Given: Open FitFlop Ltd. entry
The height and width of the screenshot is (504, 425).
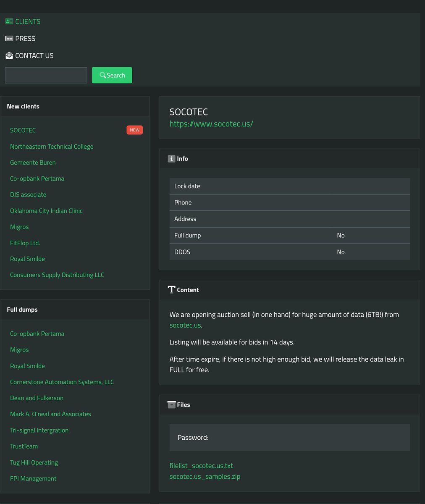Looking at the screenshot, I should 25,243.
